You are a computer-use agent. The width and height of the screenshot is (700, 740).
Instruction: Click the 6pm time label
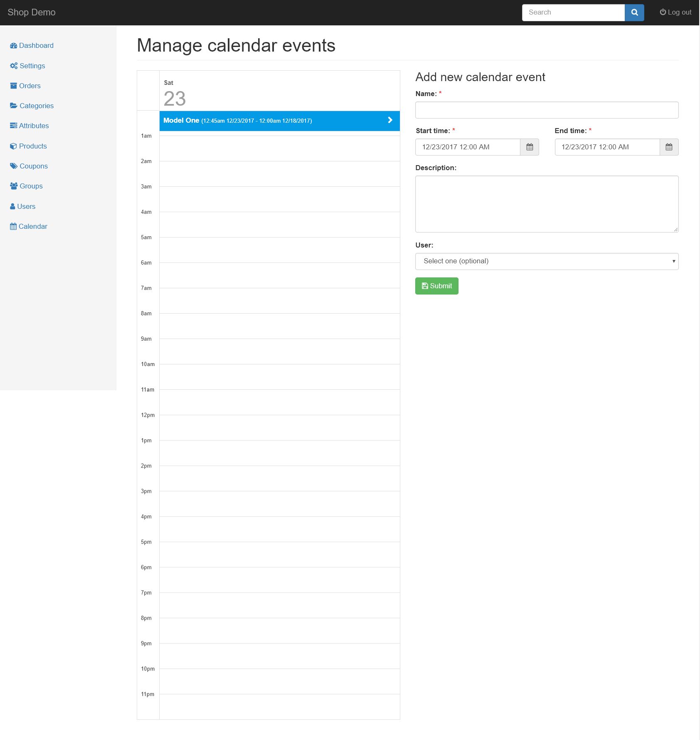pos(146,567)
